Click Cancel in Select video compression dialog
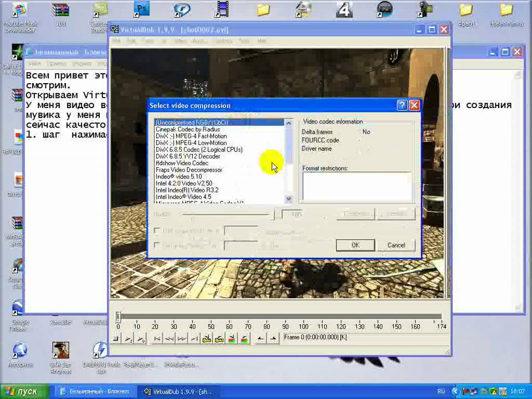 (396, 245)
